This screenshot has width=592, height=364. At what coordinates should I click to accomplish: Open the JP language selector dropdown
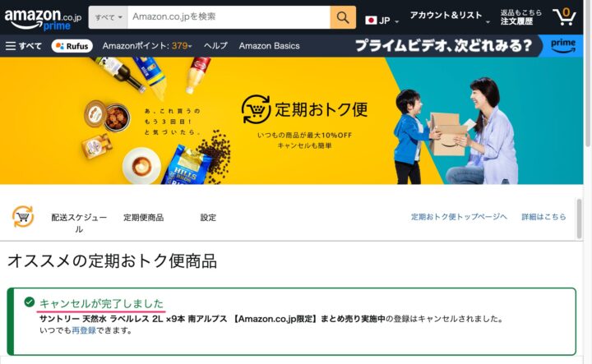(x=382, y=21)
